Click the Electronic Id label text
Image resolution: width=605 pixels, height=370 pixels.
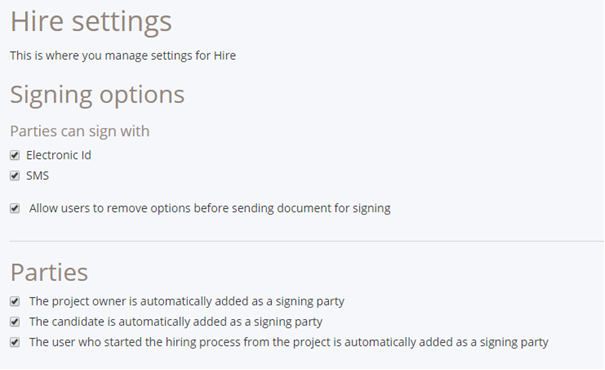pyautogui.click(x=59, y=155)
